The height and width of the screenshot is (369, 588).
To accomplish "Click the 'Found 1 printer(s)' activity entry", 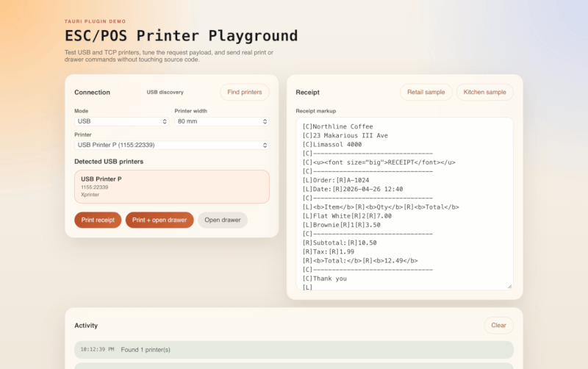I will click(x=293, y=349).
